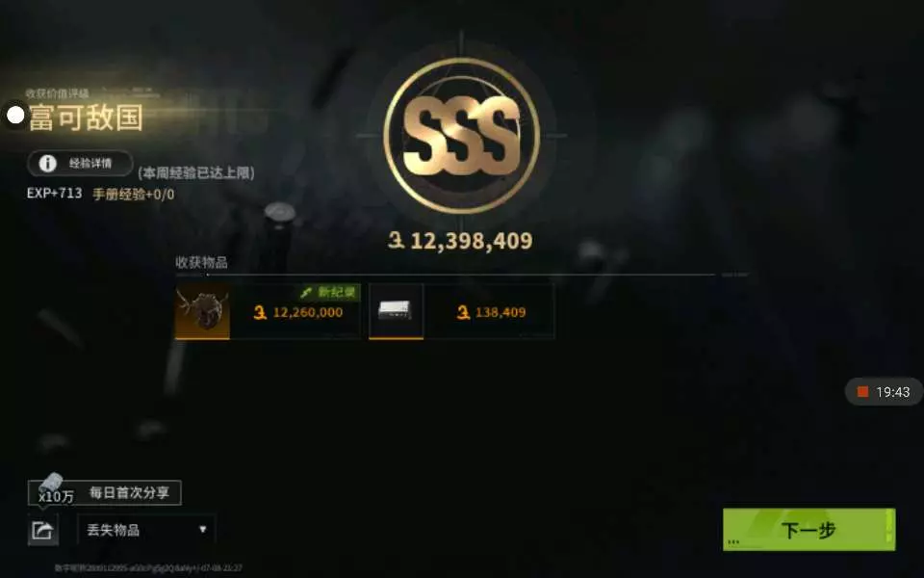Open the 丢失物品 dropdown
Screen dimensions: 924x578
pyautogui.click(x=146, y=530)
